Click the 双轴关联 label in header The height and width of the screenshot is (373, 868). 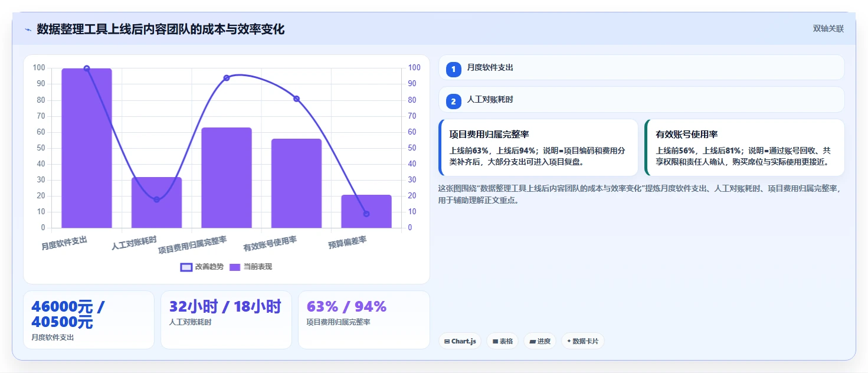[x=828, y=28]
